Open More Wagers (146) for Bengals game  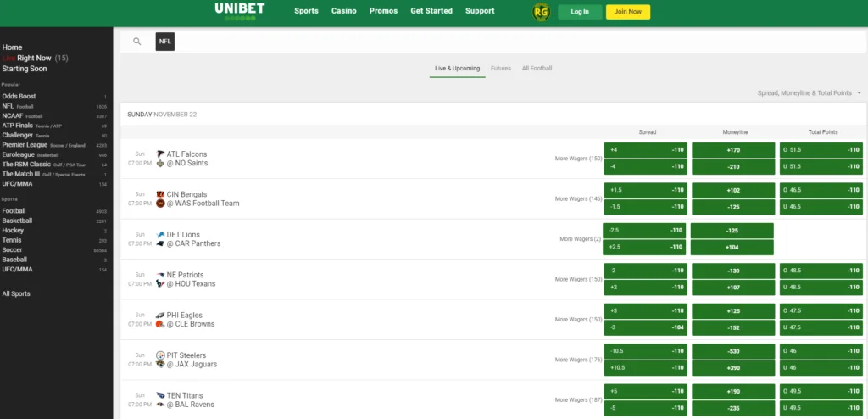click(578, 199)
